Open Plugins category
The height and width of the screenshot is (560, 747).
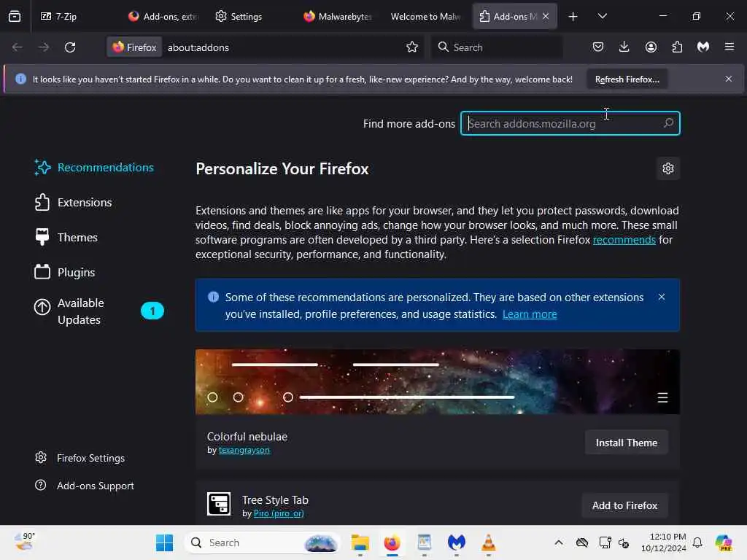tap(65, 273)
